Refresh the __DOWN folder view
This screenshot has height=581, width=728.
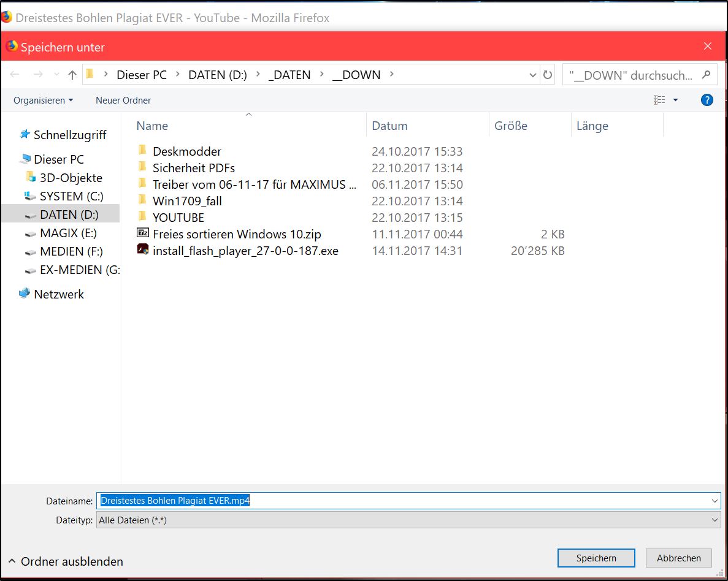tap(548, 74)
